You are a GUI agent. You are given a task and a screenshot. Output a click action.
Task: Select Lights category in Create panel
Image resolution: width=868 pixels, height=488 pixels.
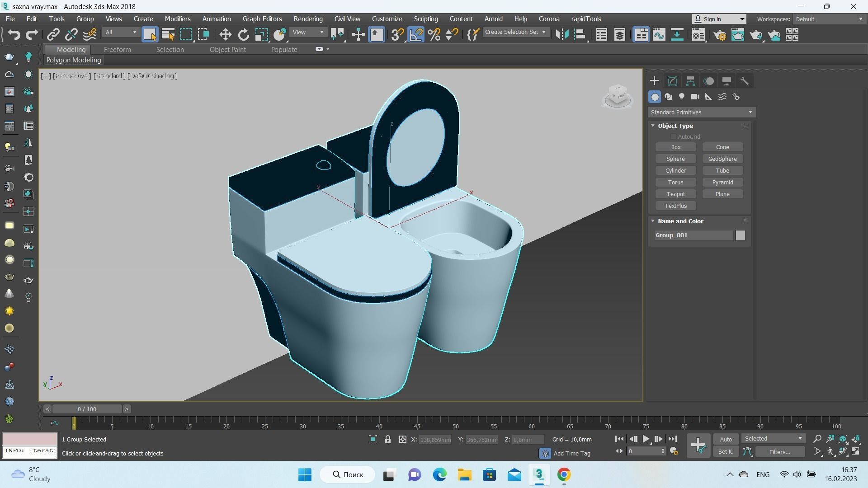click(682, 97)
